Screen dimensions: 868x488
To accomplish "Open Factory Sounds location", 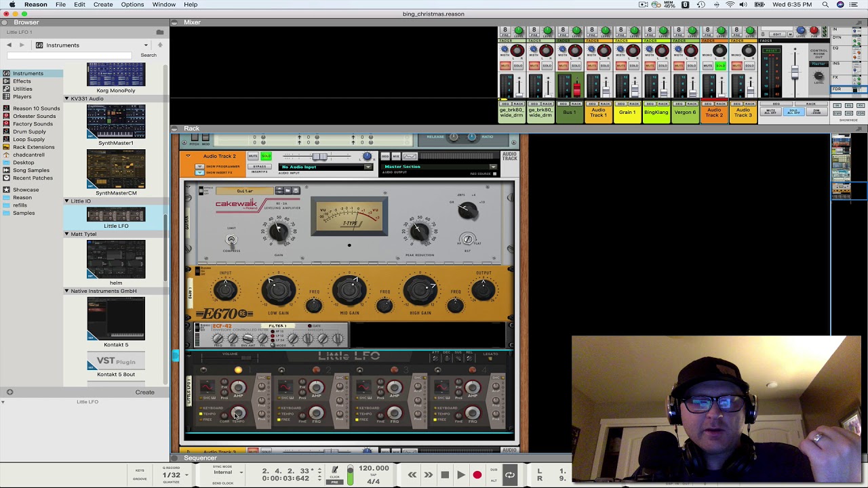I will tap(33, 124).
